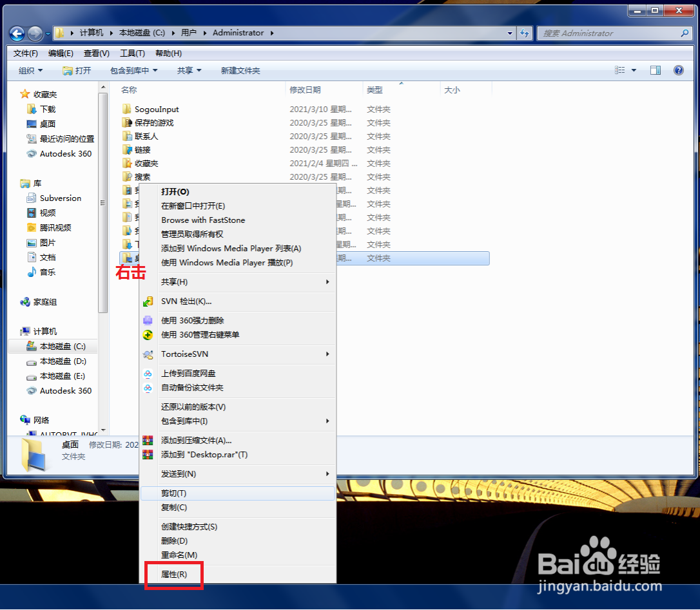This screenshot has width=700, height=610.
Task: Choose 使用 360强力删除
Action: click(238, 321)
